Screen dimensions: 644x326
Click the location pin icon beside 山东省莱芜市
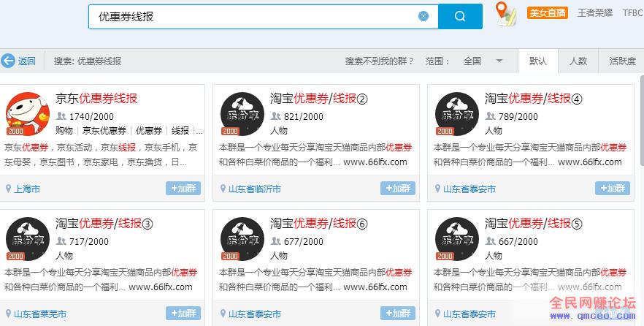pos(8,314)
